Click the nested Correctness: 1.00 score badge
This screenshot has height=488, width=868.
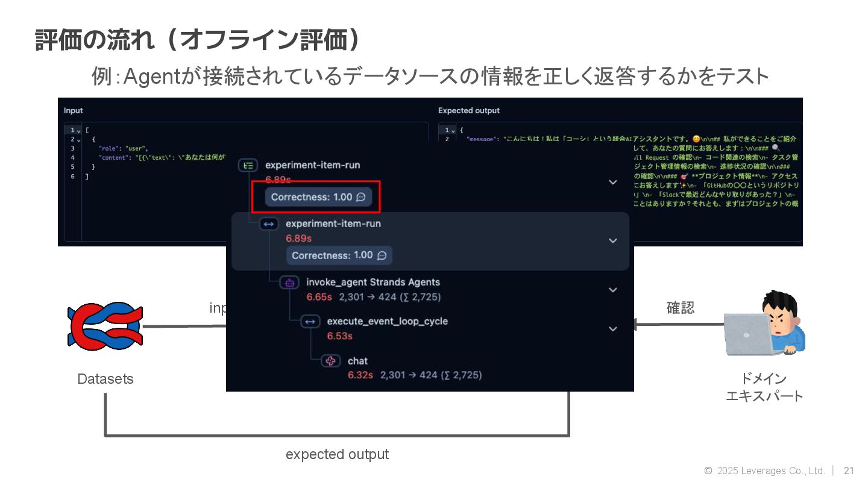tap(339, 255)
